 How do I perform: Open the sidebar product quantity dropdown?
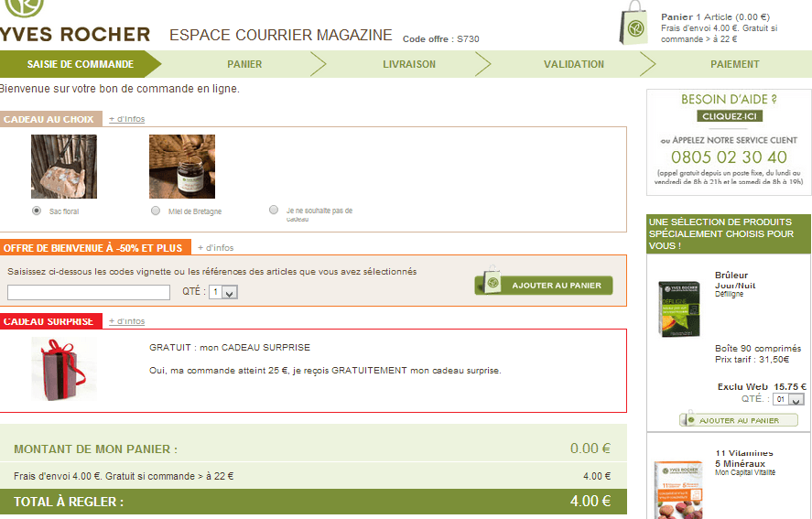788,400
